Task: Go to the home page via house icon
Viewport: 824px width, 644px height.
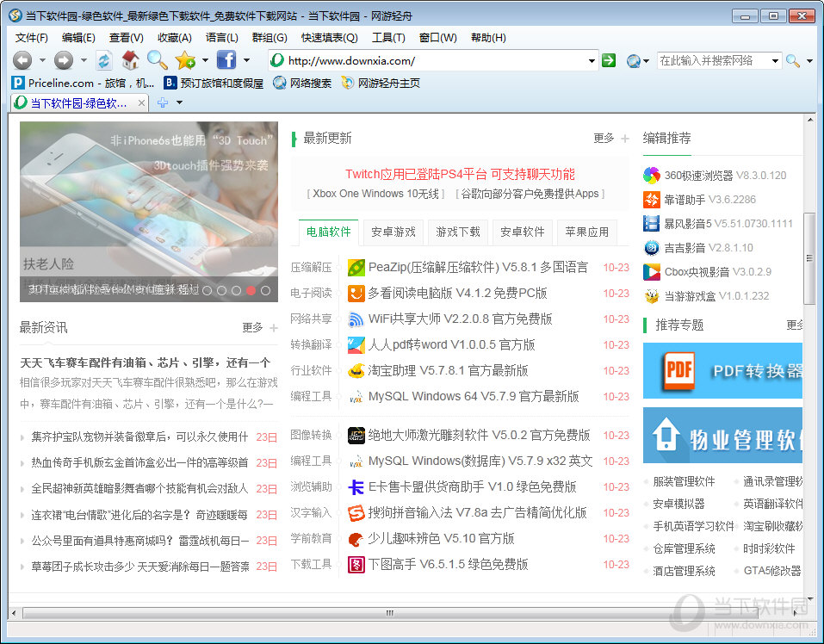Action: pyautogui.click(x=130, y=60)
